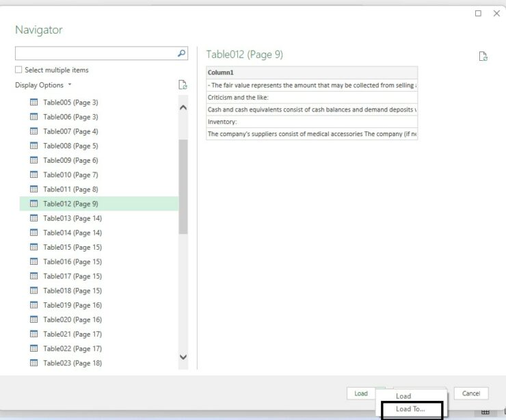
Task: Click inside the Navigator search field
Action: pyautogui.click(x=96, y=53)
